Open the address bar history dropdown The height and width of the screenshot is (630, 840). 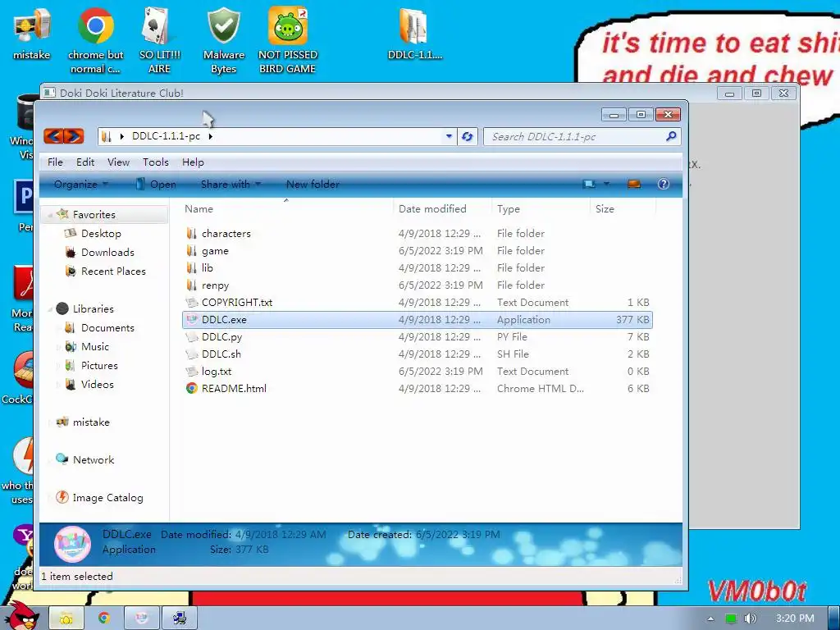click(449, 137)
